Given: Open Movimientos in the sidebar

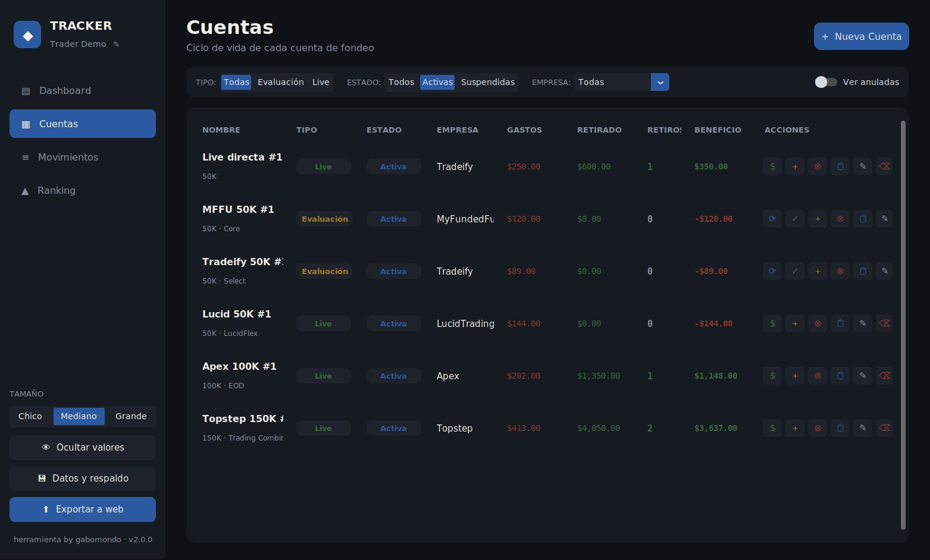Looking at the screenshot, I should coord(83,157).
